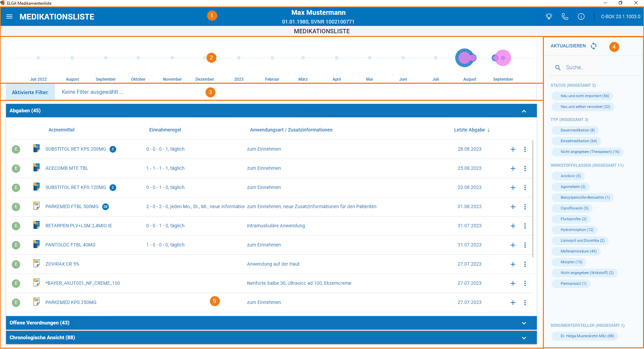644x349 pixels.
Task: Click the Suche search field
Action: click(594, 68)
